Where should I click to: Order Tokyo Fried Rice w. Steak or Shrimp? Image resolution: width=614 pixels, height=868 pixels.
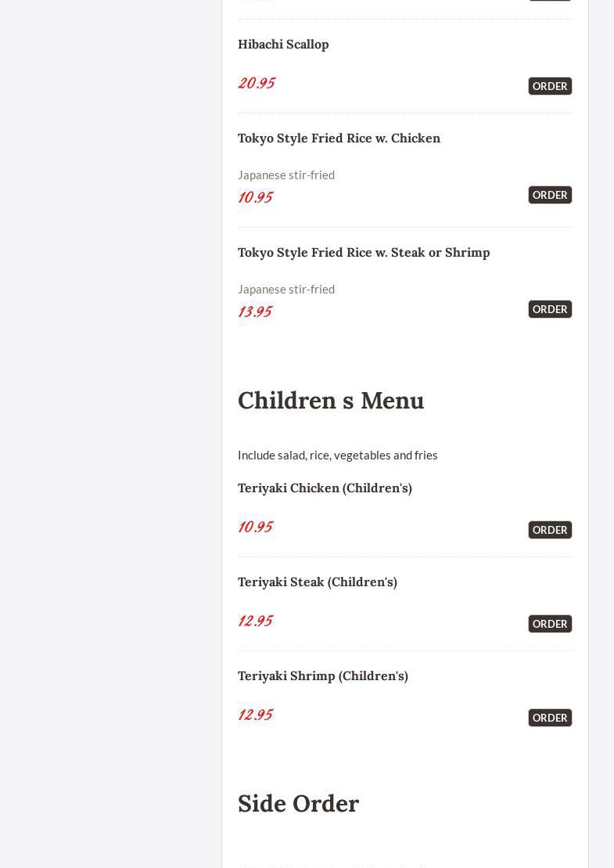point(550,309)
